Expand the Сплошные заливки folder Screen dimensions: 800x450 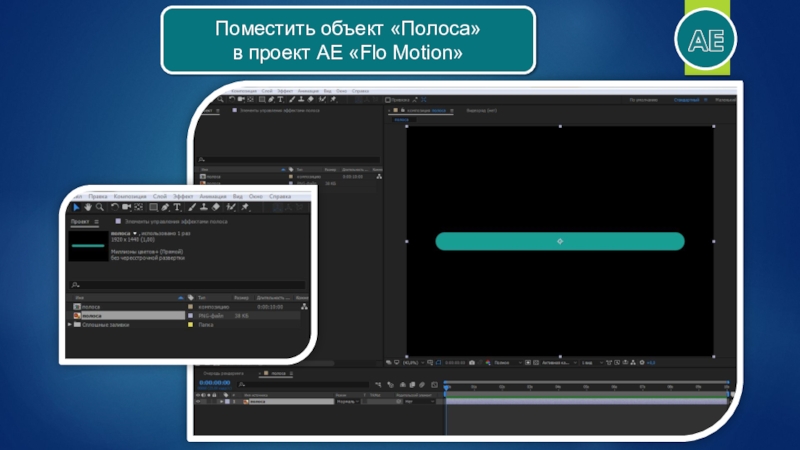[x=70, y=324]
